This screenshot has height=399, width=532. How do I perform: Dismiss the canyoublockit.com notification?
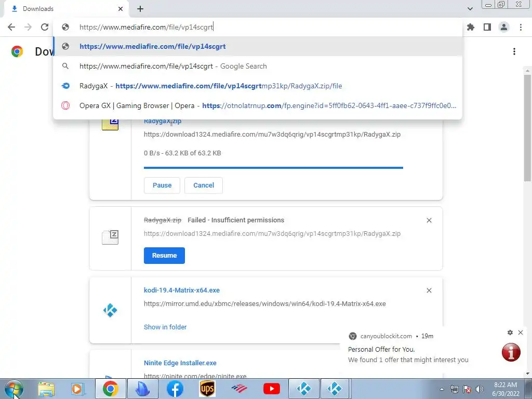521,332
